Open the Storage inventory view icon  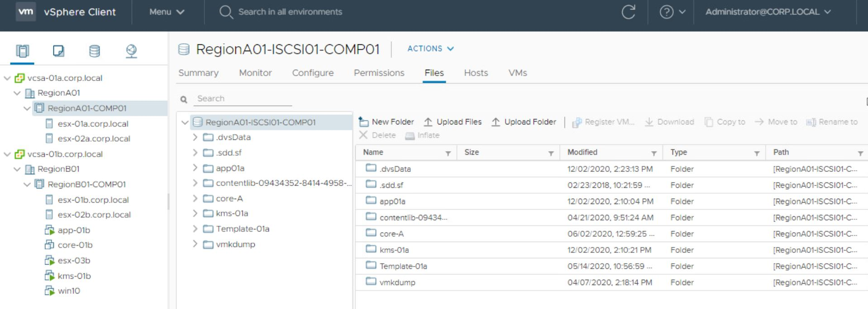pyautogui.click(x=94, y=51)
